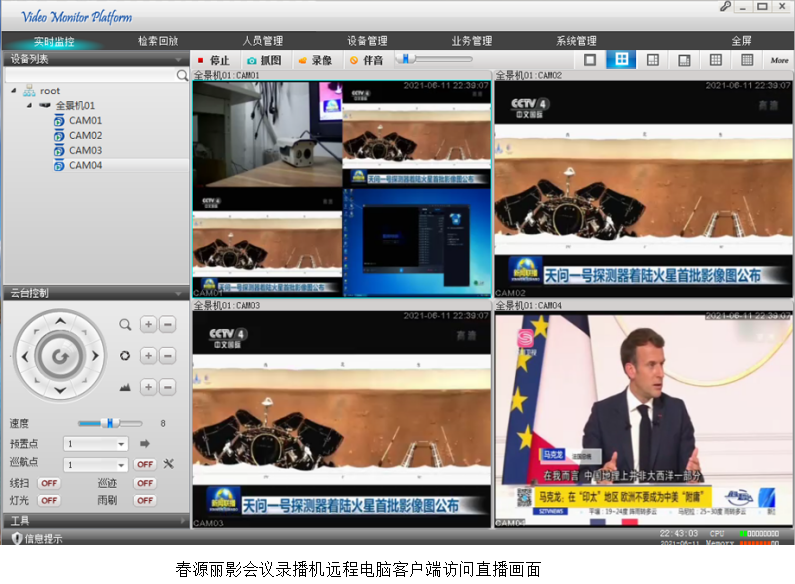
Task: Go to the 系统管理 menu
Action: tap(576, 41)
